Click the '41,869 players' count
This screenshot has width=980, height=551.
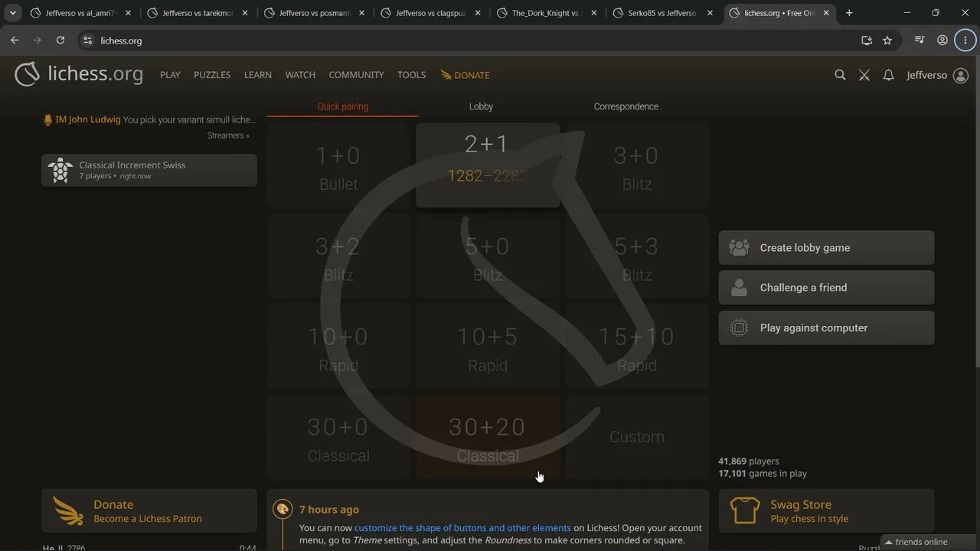tap(749, 461)
